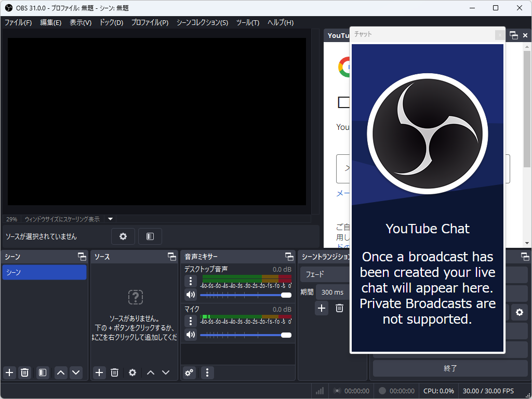Open audio mixer three-dot menu at bottom
Image resolution: width=532 pixels, height=399 pixels.
click(x=207, y=373)
